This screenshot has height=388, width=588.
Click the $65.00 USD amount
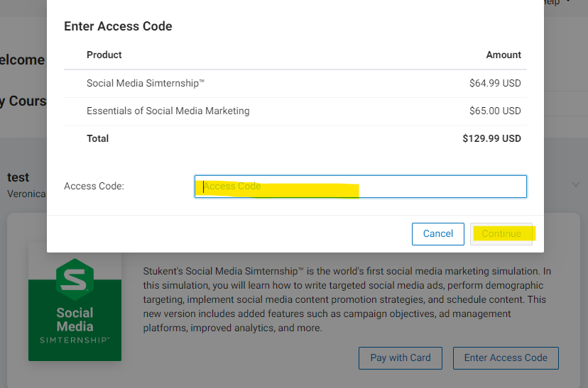pos(495,111)
